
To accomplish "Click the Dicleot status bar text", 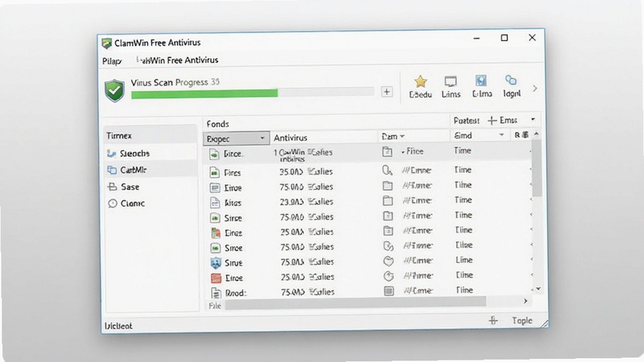I will point(118,326).
